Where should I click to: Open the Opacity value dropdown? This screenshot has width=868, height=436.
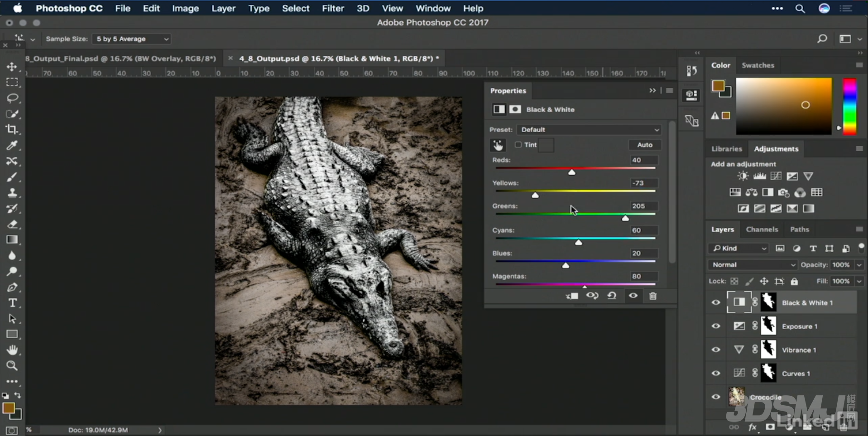coord(859,265)
